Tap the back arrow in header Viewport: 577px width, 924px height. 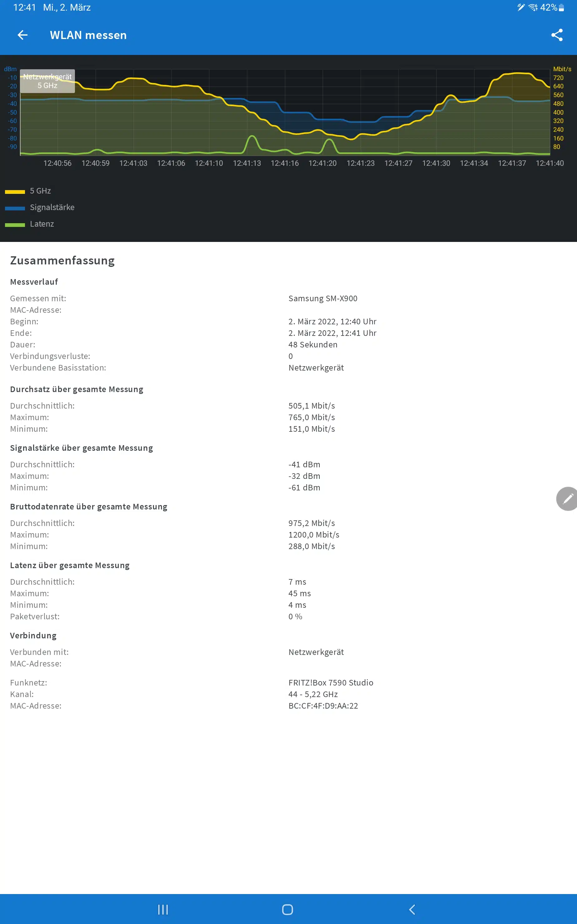(22, 35)
